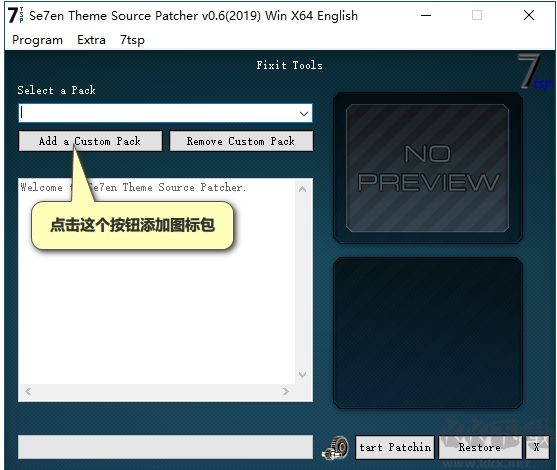This screenshot has height=470, width=557.
Task: Click the Fixit Tools heading
Action: [290, 65]
